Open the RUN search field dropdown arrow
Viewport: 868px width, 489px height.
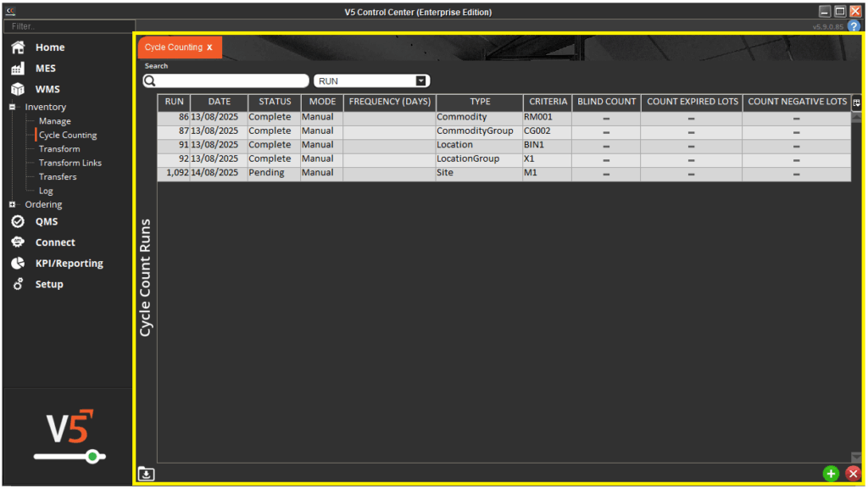(x=420, y=81)
